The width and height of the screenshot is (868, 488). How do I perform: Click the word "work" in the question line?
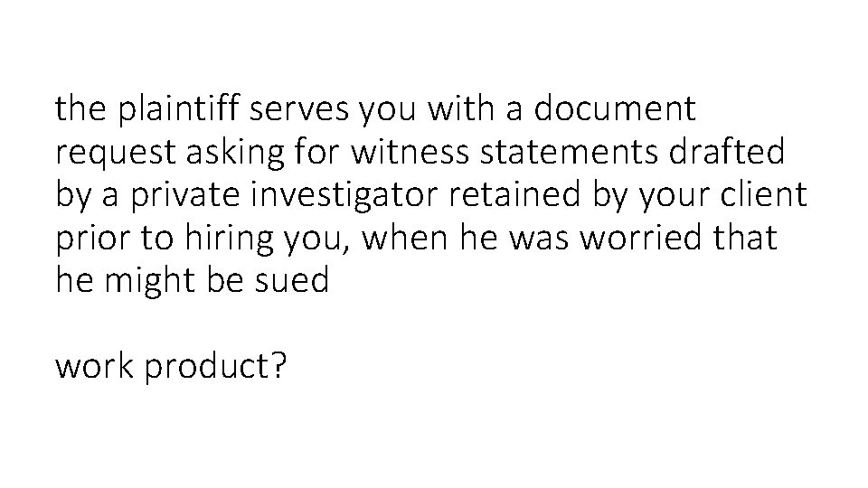click(x=95, y=366)
